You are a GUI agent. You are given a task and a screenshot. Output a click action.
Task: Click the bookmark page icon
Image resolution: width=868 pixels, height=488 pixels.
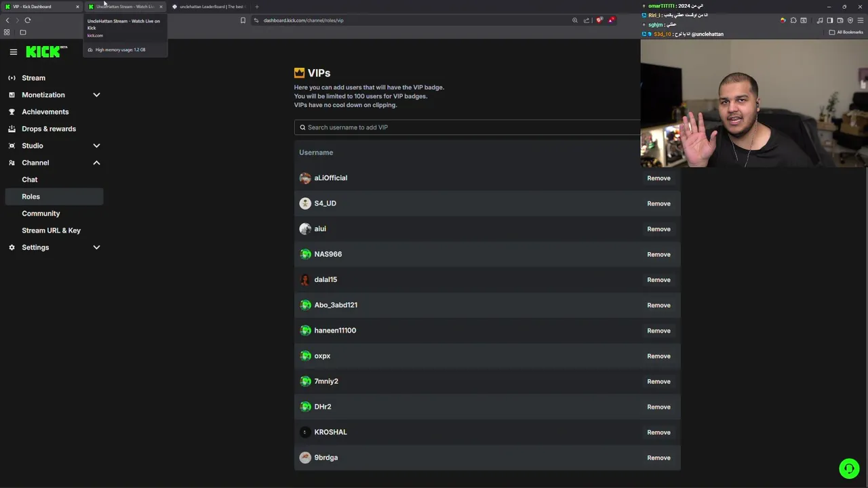click(243, 20)
